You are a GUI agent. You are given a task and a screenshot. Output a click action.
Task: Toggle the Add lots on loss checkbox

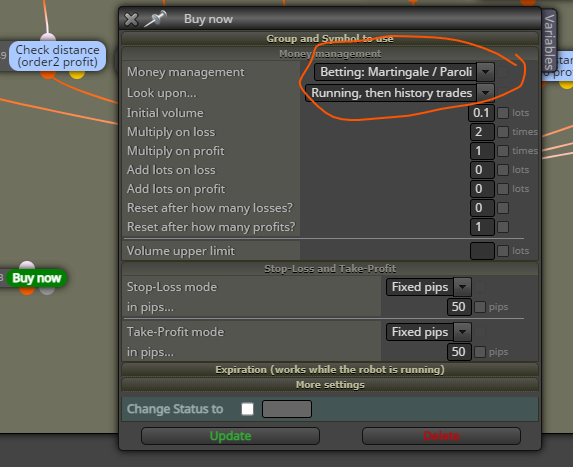[503, 170]
